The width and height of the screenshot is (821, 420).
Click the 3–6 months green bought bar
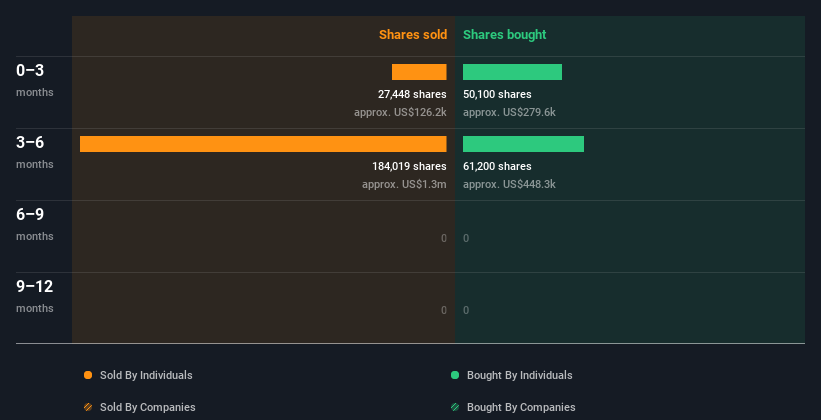523,144
